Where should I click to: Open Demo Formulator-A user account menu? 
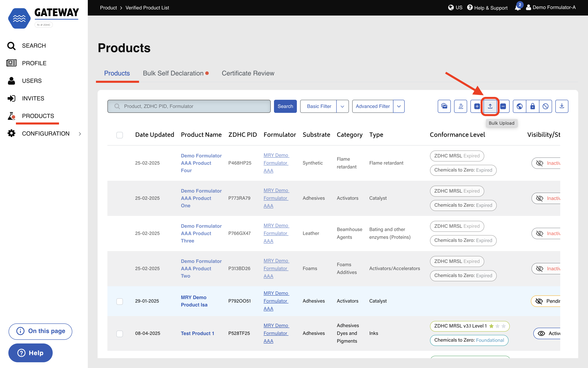(551, 8)
